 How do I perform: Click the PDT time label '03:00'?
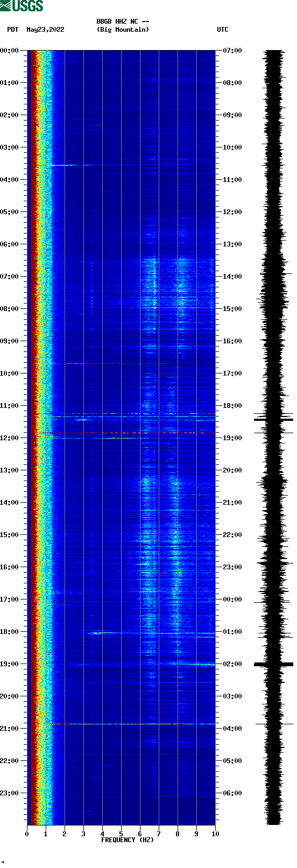click(x=9, y=147)
